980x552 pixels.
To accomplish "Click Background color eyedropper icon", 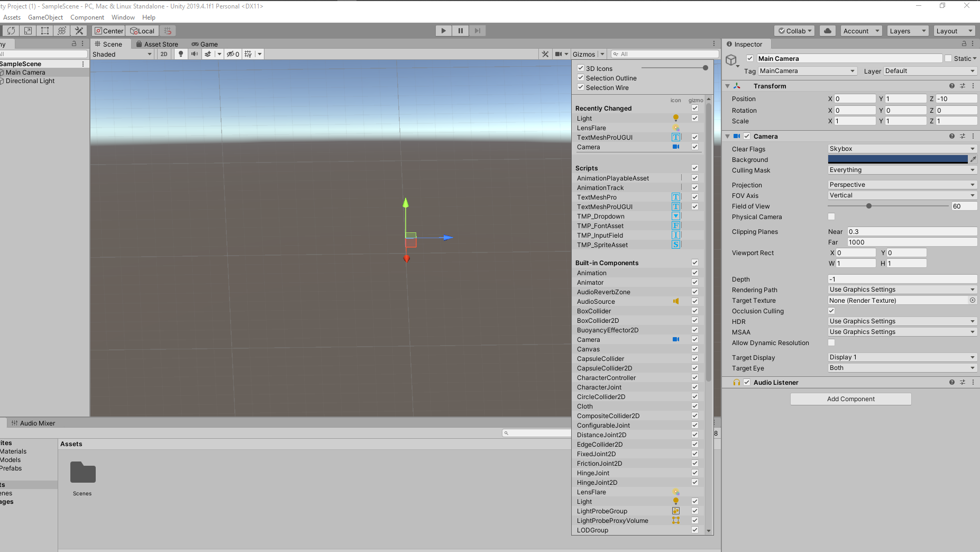I will point(973,159).
